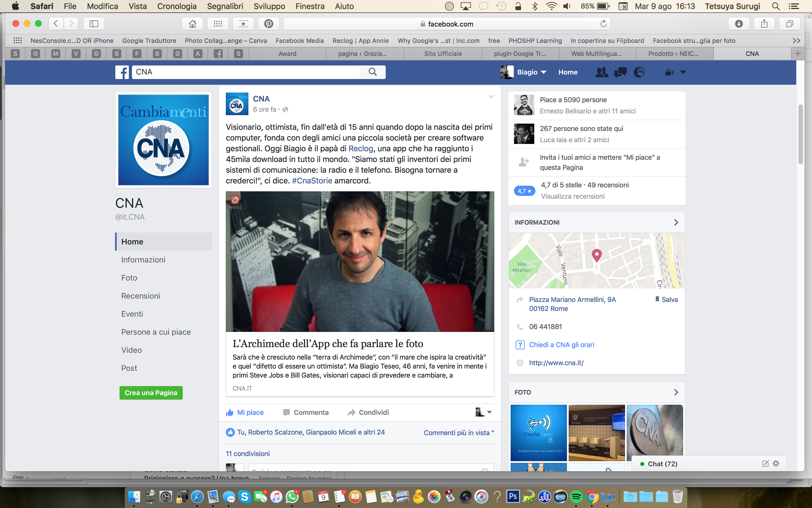Viewport: 812px width, 508px height.
Task: Open the Chat (72) bar
Action: click(x=709, y=464)
